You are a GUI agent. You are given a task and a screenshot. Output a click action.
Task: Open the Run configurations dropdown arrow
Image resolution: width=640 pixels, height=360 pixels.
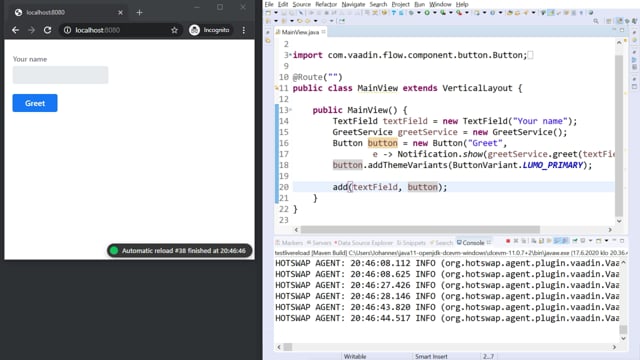point(435,13)
